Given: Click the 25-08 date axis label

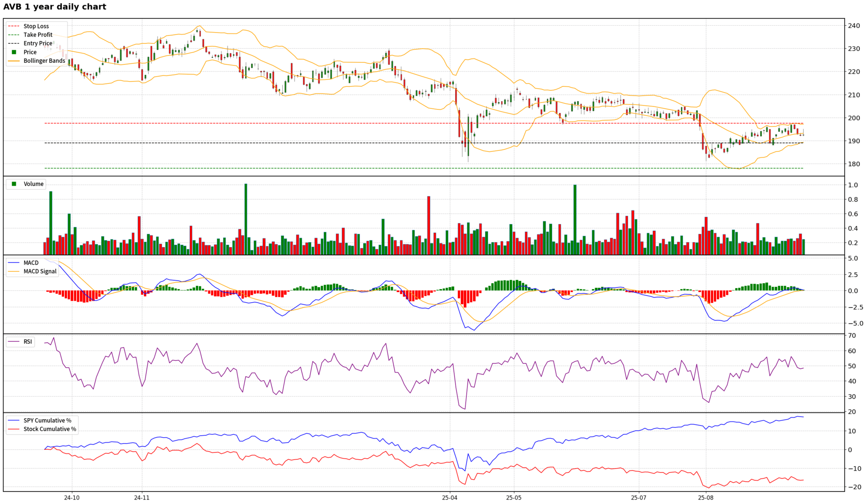Looking at the screenshot, I should point(706,498).
